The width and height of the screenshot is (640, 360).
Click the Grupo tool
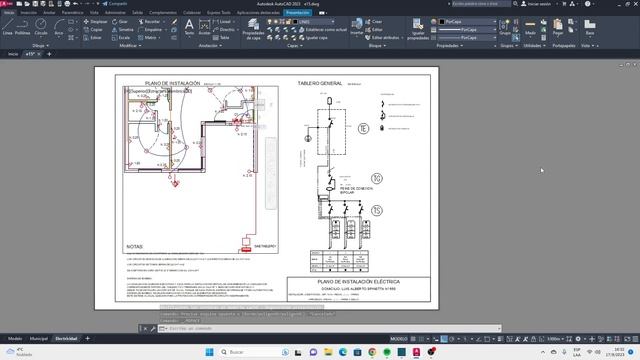click(505, 27)
